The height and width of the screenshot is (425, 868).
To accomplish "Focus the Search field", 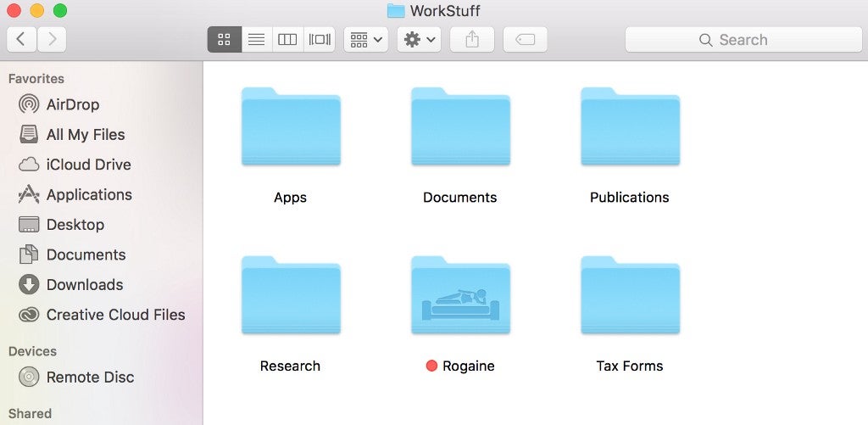I will click(743, 39).
